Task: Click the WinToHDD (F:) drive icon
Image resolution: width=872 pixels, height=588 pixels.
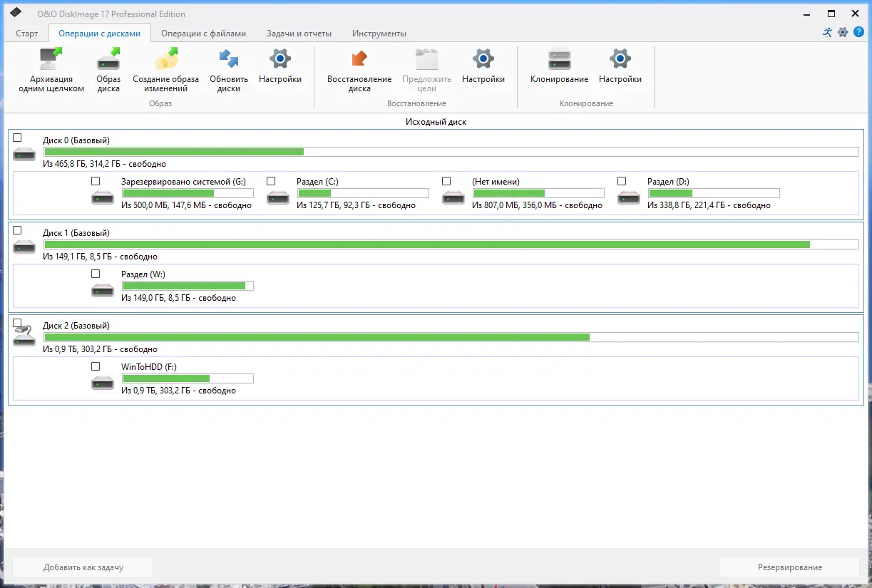Action: tap(102, 382)
